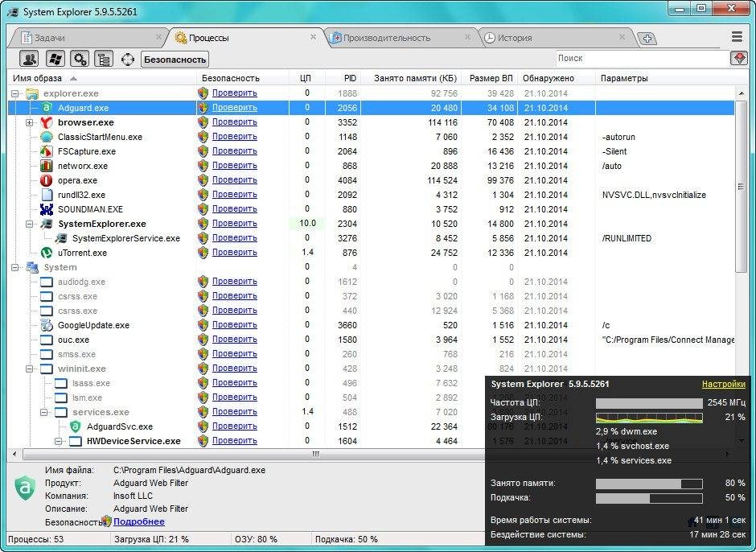Screen dimensions: 756x552
Task: Add a new tab with plus icon
Action: (647, 39)
